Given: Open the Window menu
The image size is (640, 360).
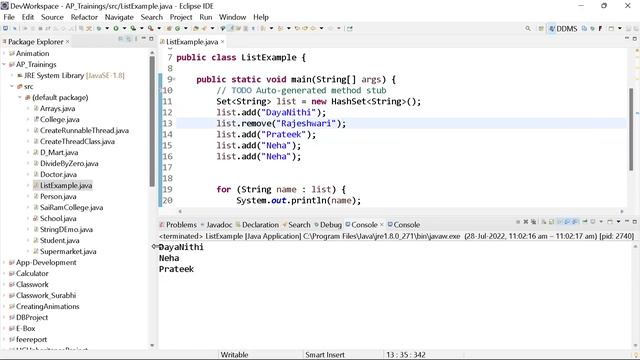Looking at the screenshot, I should [x=232, y=17].
